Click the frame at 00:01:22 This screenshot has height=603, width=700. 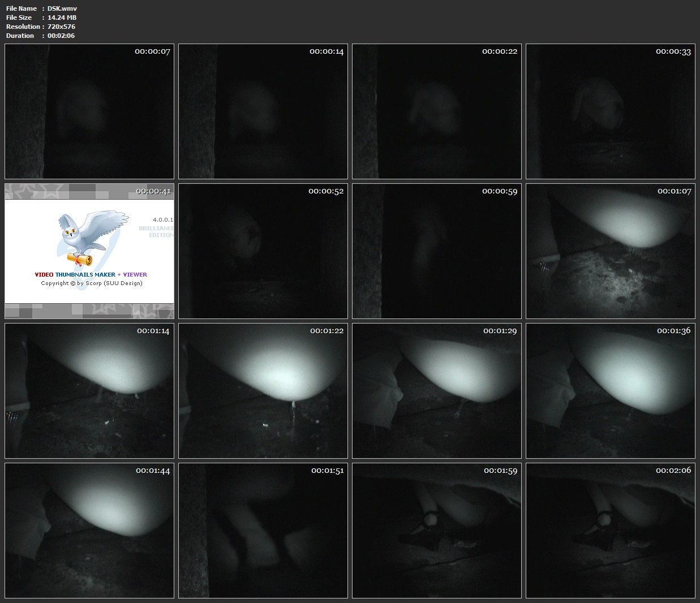point(263,391)
